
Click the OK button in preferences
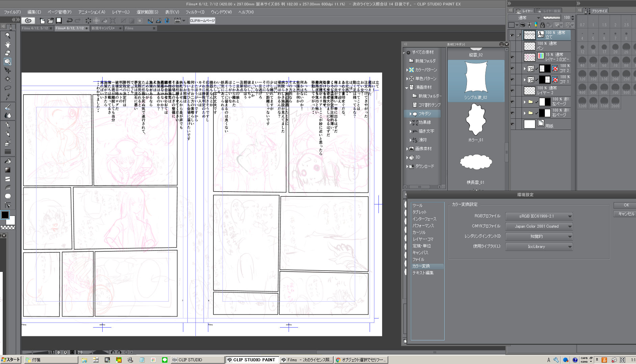(626, 205)
